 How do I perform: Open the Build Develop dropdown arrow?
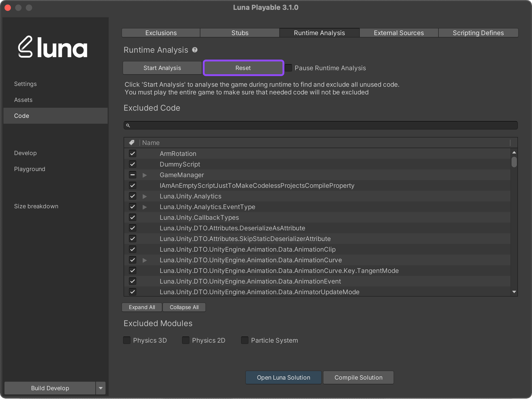click(x=101, y=388)
